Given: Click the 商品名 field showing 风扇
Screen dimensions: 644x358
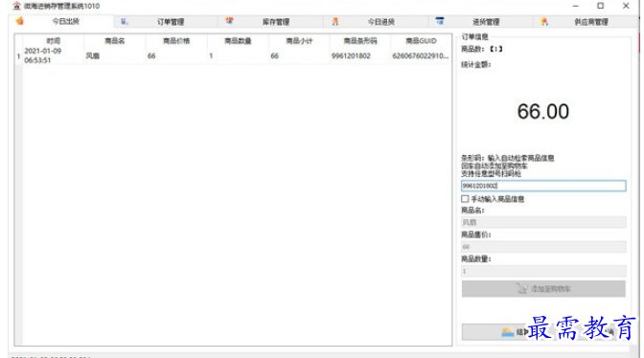Looking at the screenshot, I should click(543, 222).
